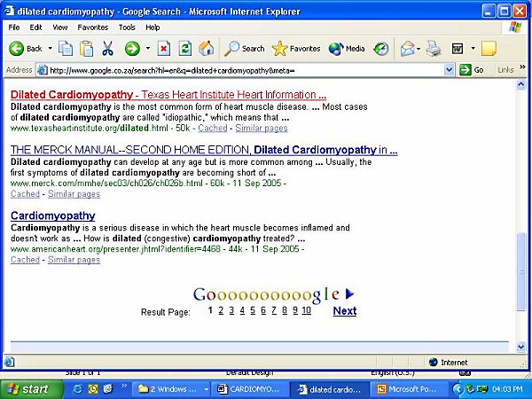Open the Merck Manual Second Home Edition result
Viewport: 532px width, 399px height.
tap(204, 150)
